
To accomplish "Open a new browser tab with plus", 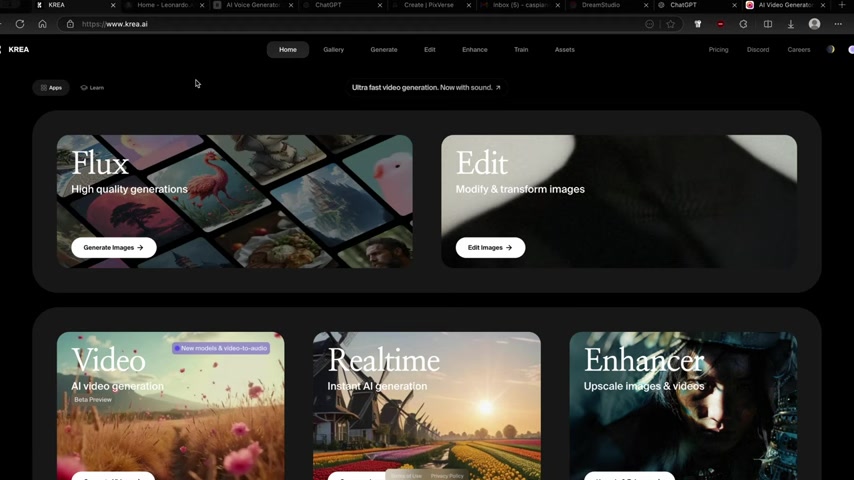I will click(842, 5).
